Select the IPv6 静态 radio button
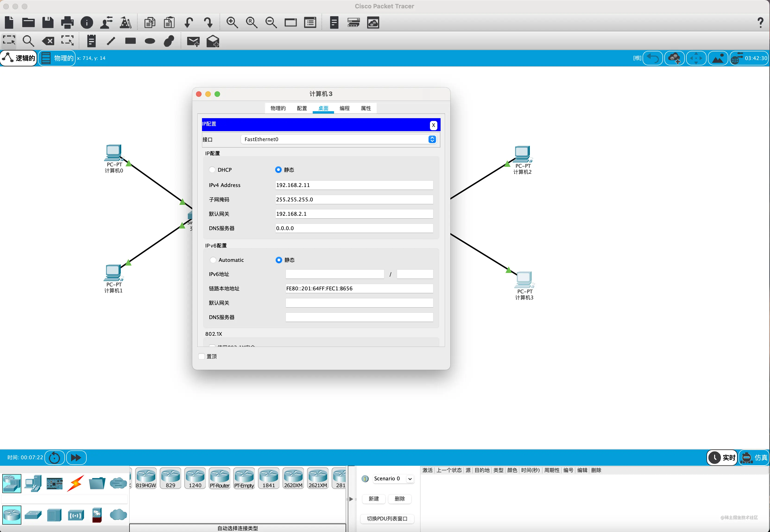The width and height of the screenshot is (770, 532). point(279,260)
